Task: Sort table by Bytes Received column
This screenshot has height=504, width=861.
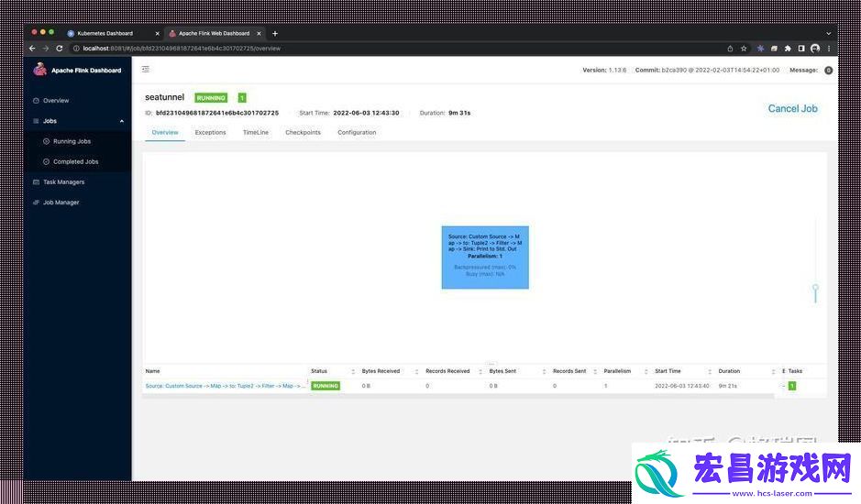Action: click(416, 371)
